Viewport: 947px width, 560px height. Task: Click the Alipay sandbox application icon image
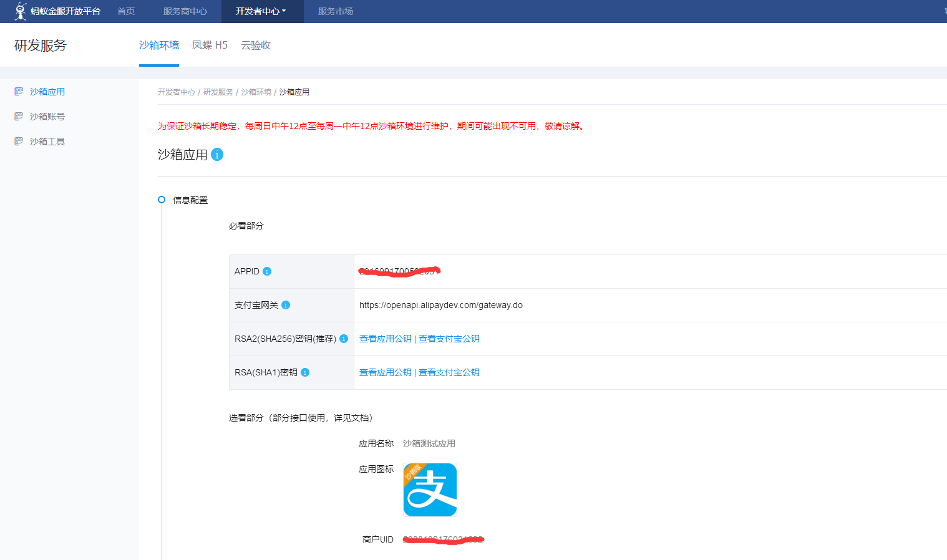[430, 490]
